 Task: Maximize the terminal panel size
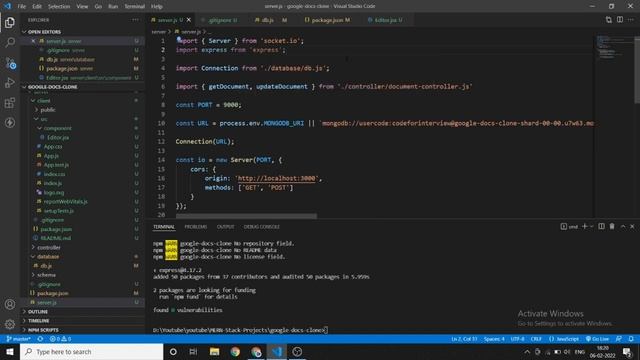pyautogui.click(x=623, y=227)
